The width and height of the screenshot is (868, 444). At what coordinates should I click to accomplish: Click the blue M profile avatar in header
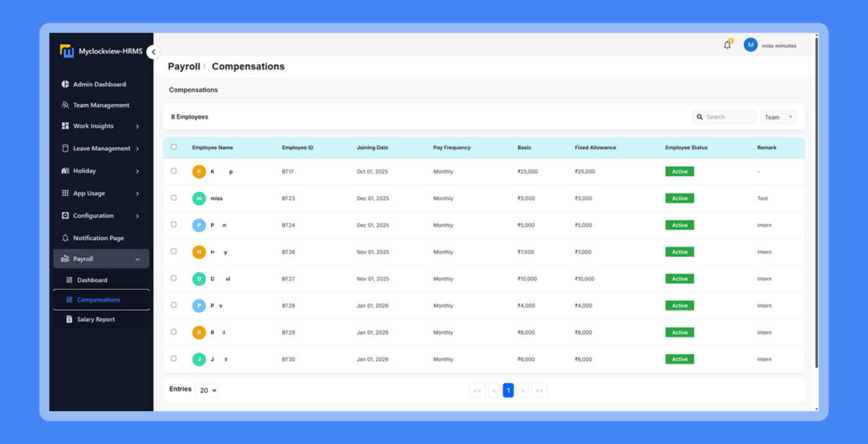[751, 46]
